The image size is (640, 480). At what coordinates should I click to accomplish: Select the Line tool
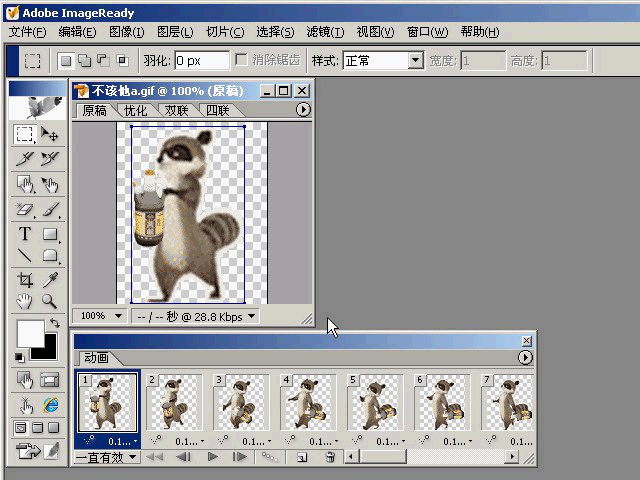click(24, 256)
